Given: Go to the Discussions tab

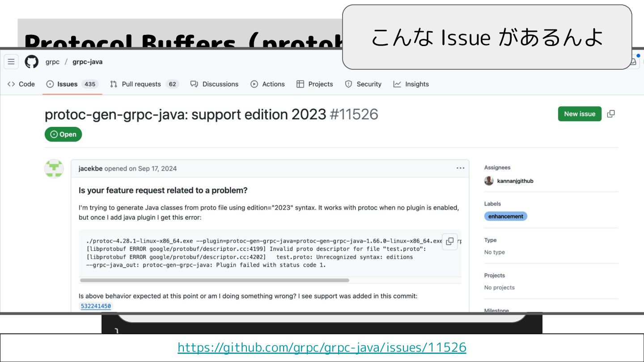Looking at the screenshot, I should pos(214,84).
